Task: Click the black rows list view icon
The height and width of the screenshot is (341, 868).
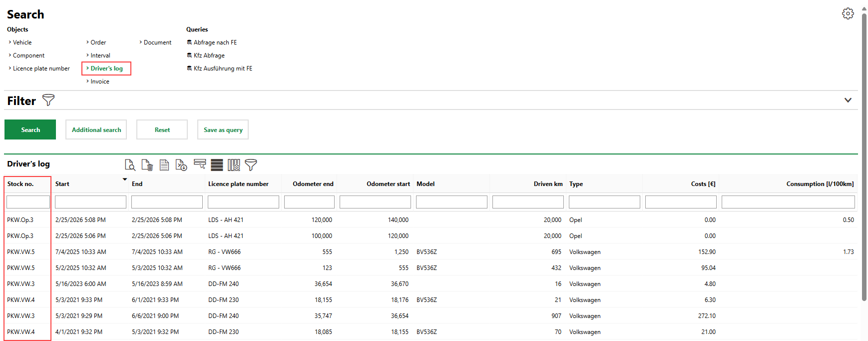Action: [x=217, y=165]
